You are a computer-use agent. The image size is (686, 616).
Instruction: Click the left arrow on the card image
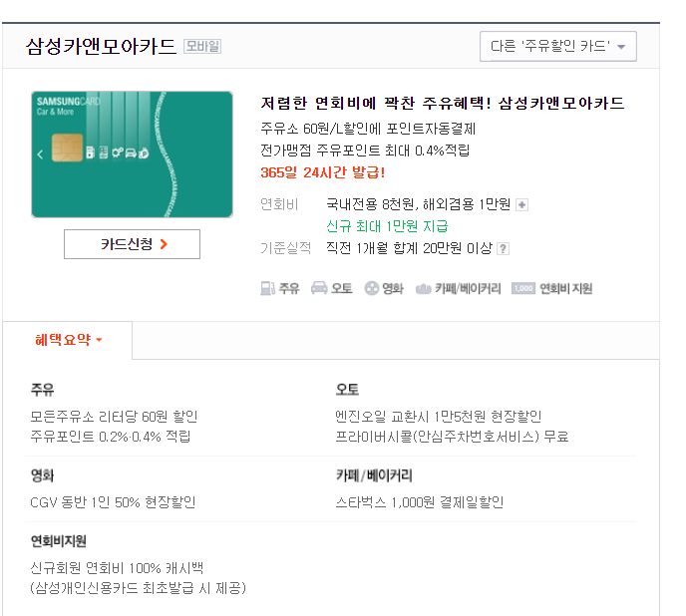click(40, 154)
